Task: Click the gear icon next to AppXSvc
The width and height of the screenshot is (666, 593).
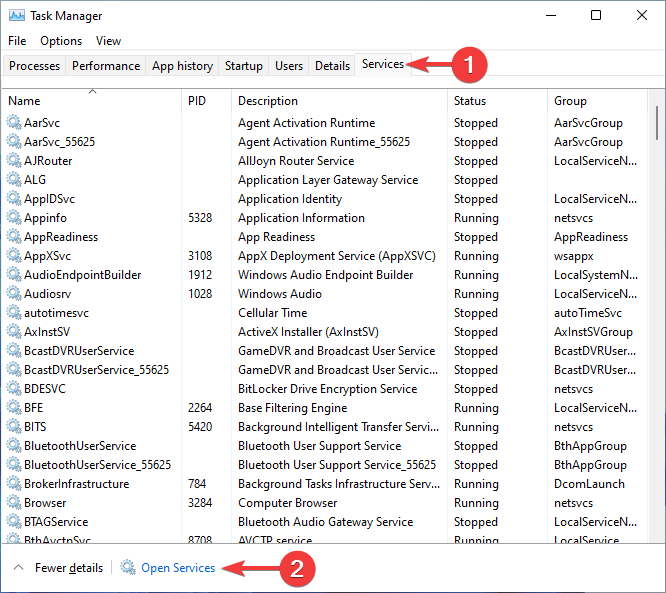Action: click(14, 256)
